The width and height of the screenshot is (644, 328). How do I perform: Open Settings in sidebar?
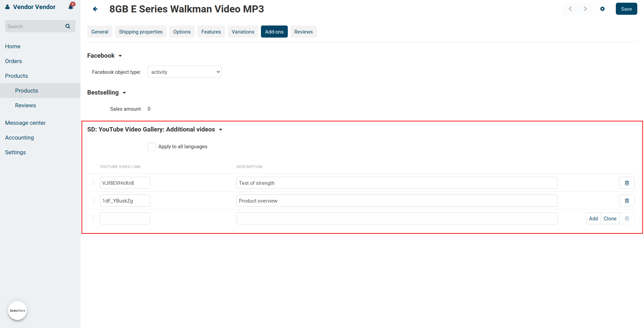tap(15, 152)
